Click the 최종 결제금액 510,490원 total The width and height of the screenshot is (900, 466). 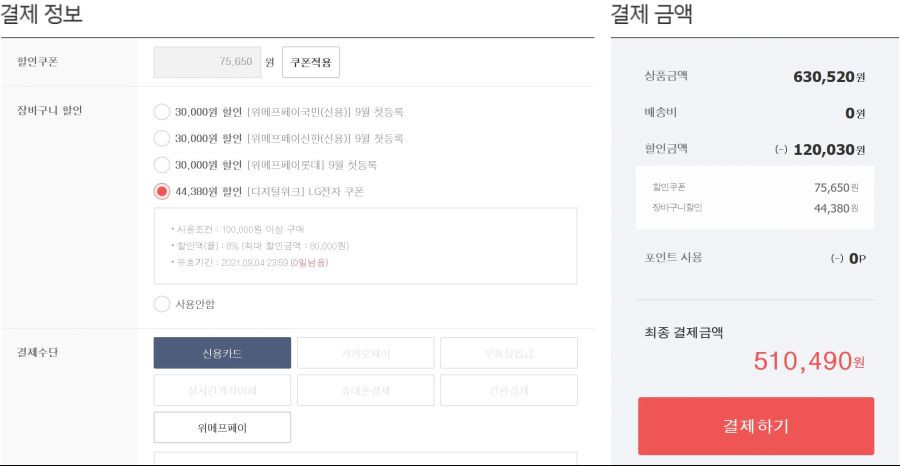pos(809,361)
